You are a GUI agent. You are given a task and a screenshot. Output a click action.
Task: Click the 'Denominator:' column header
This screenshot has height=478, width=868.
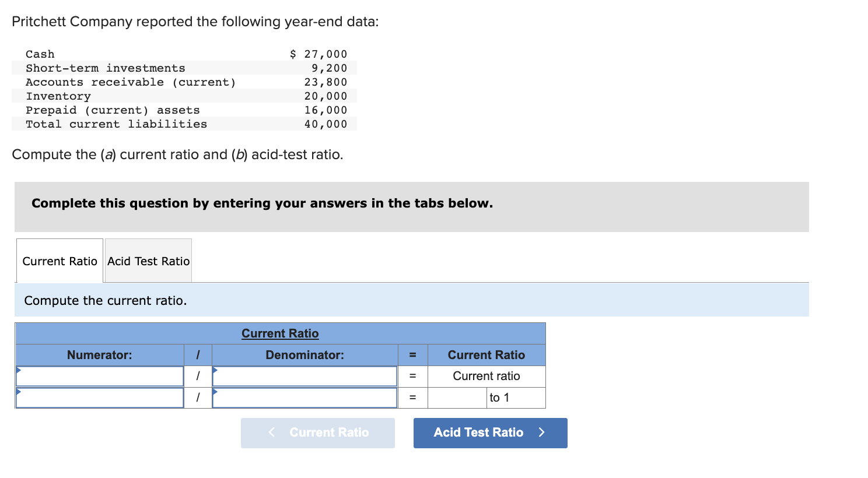[x=304, y=355]
